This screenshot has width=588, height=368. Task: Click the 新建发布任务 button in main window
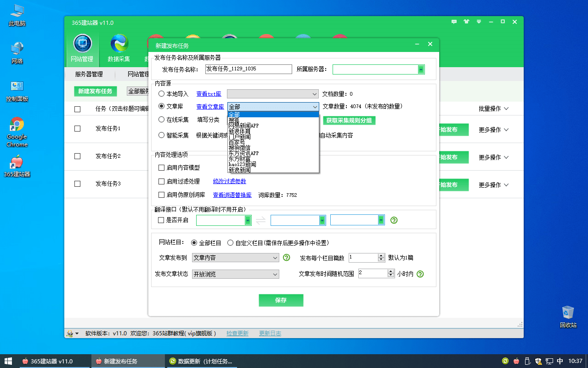95,91
